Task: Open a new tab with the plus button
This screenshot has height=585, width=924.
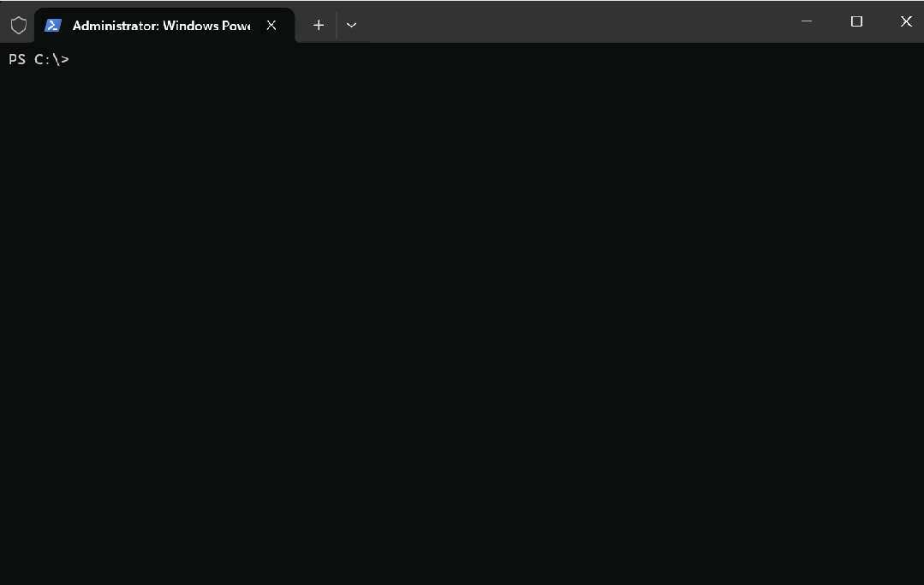Action: (x=319, y=26)
